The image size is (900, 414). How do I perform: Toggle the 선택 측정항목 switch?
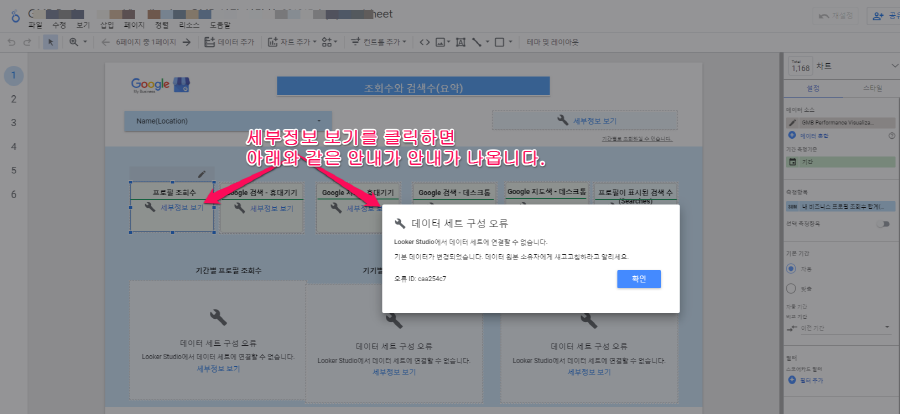883,224
